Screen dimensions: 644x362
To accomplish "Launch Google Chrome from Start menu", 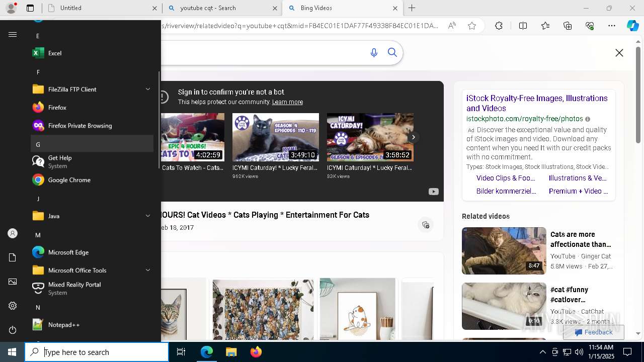I will pos(92,179).
